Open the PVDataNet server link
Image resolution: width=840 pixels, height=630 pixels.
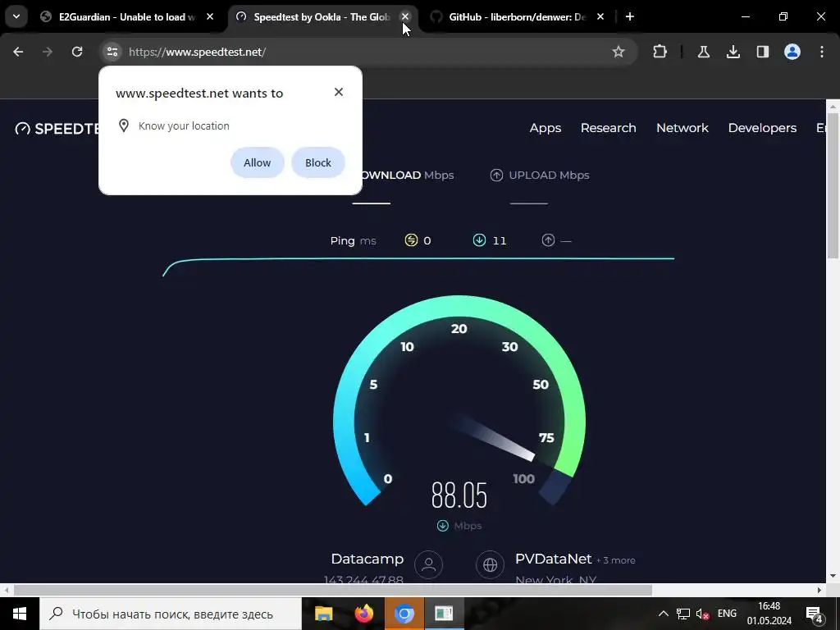click(554, 559)
